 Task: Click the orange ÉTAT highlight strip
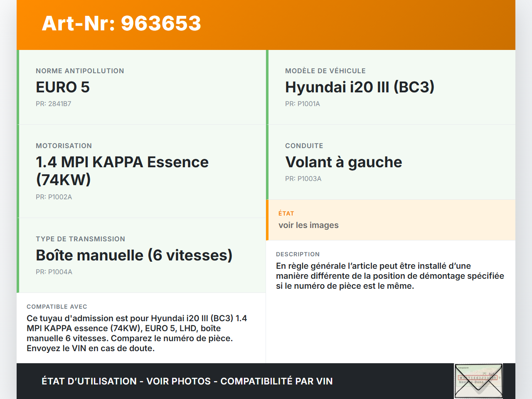(267, 220)
